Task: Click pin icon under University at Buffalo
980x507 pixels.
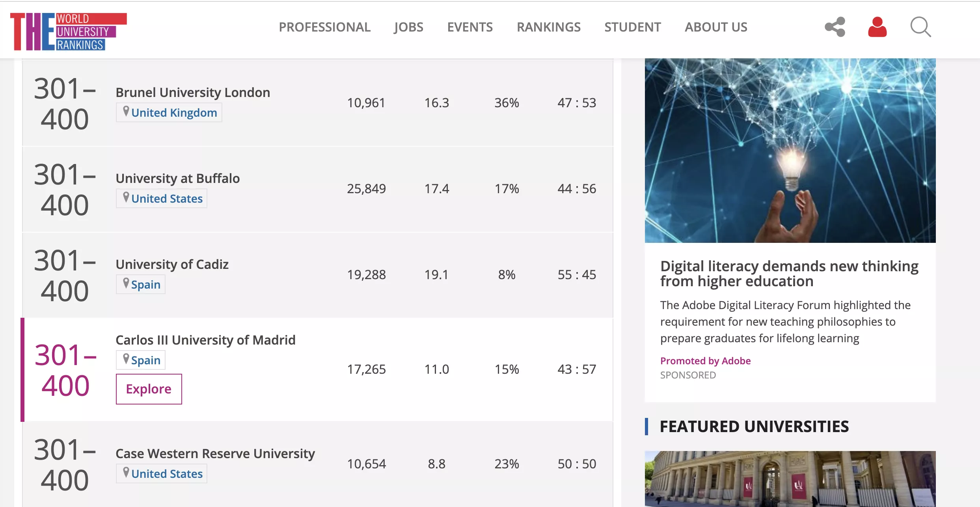Action: [x=126, y=198]
